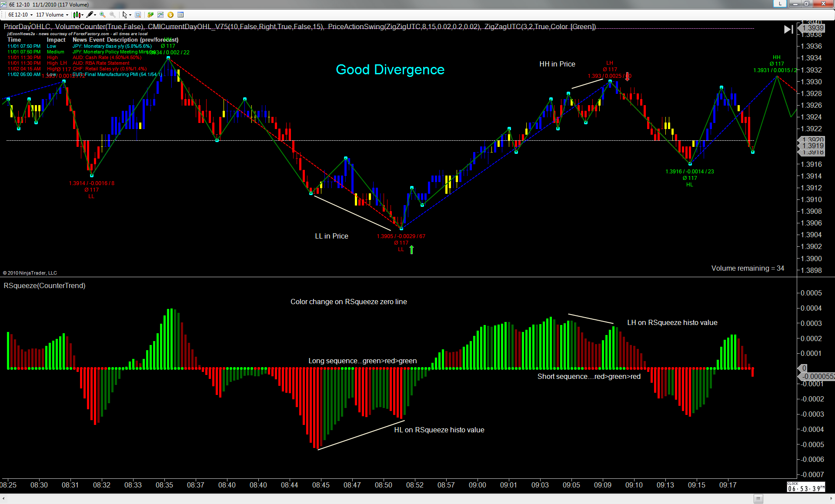Click the CHF Retail Sales y/y news row

pos(77,69)
